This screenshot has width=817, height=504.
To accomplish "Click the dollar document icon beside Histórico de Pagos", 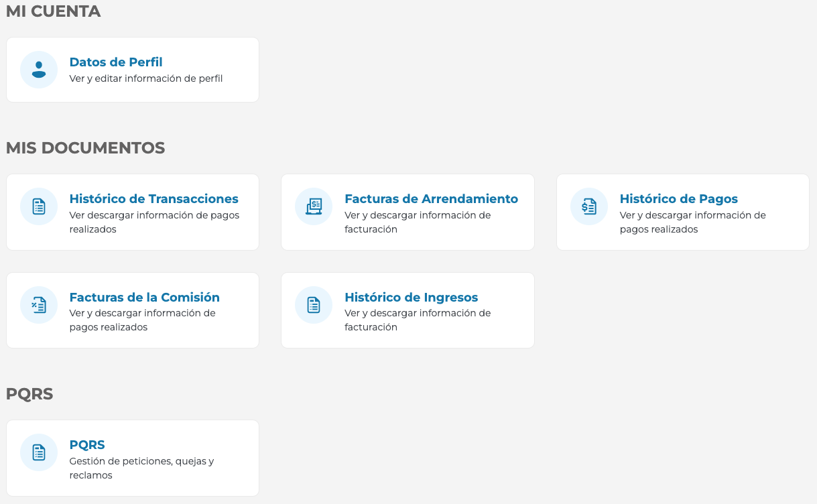I will tap(588, 206).
